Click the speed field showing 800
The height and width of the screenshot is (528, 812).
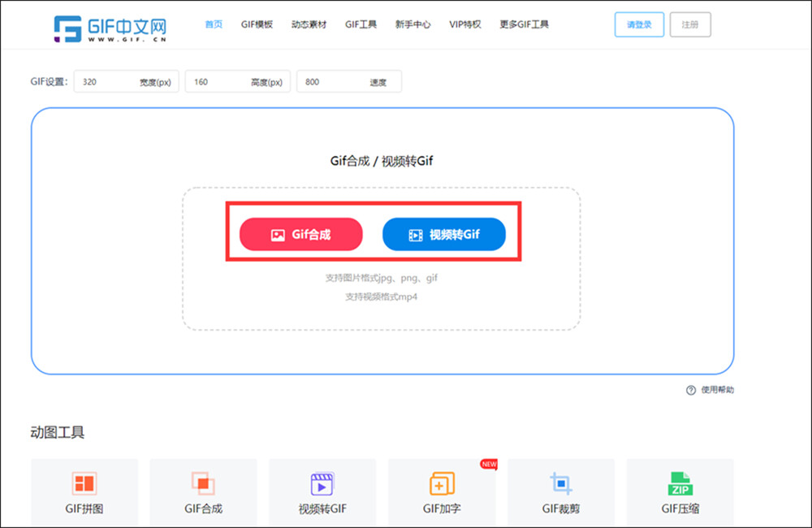[x=349, y=82]
